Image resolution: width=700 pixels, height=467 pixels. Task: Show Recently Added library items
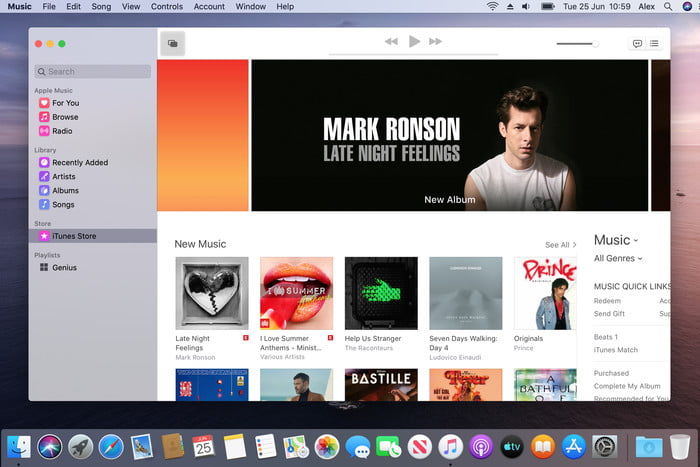(73, 163)
